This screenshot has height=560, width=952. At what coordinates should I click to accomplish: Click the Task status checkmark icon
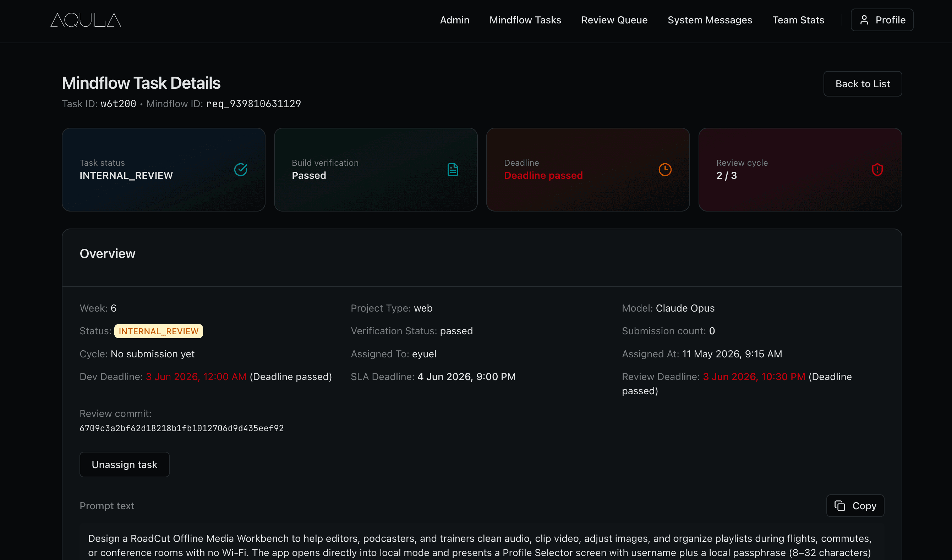(241, 170)
